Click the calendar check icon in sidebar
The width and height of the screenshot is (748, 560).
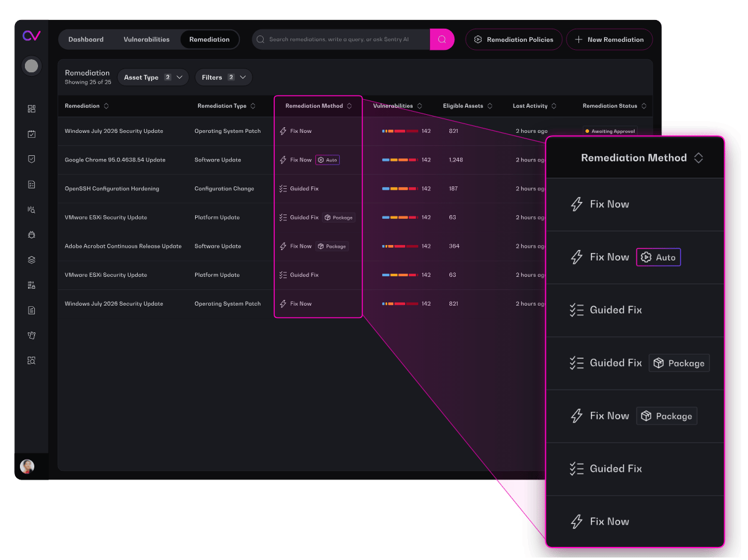(x=32, y=134)
